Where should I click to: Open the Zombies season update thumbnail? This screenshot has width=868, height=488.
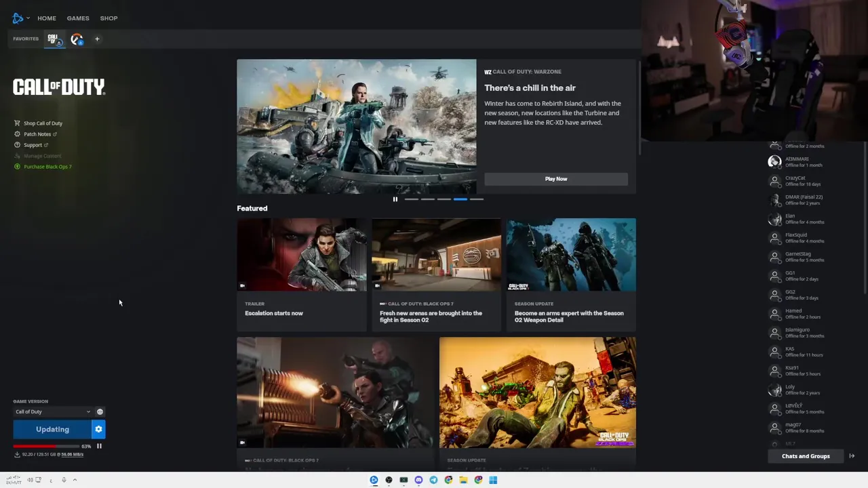[x=538, y=392]
